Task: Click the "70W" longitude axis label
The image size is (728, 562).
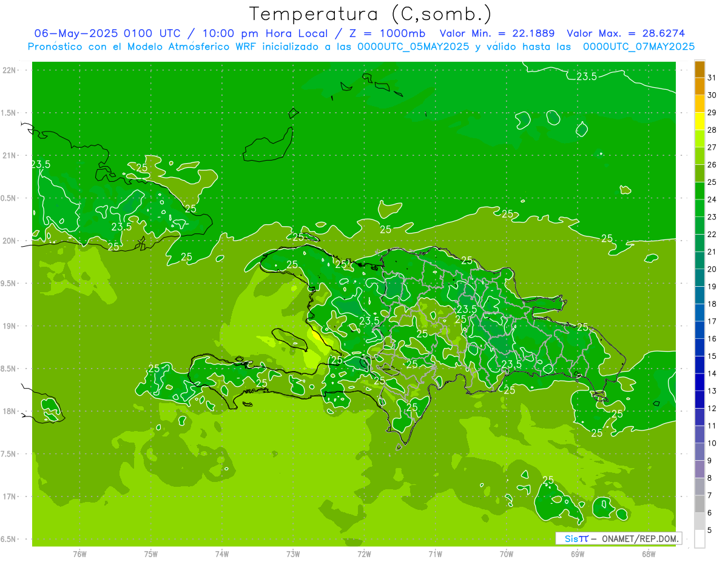Action: click(x=507, y=554)
